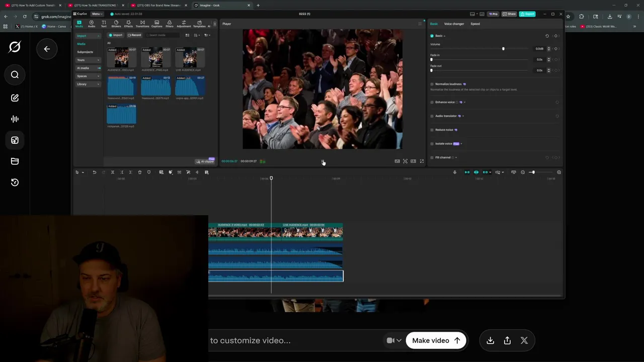Click the timeline zoom-out magnifier icon
644x362 pixels.
(x=523, y=172)
